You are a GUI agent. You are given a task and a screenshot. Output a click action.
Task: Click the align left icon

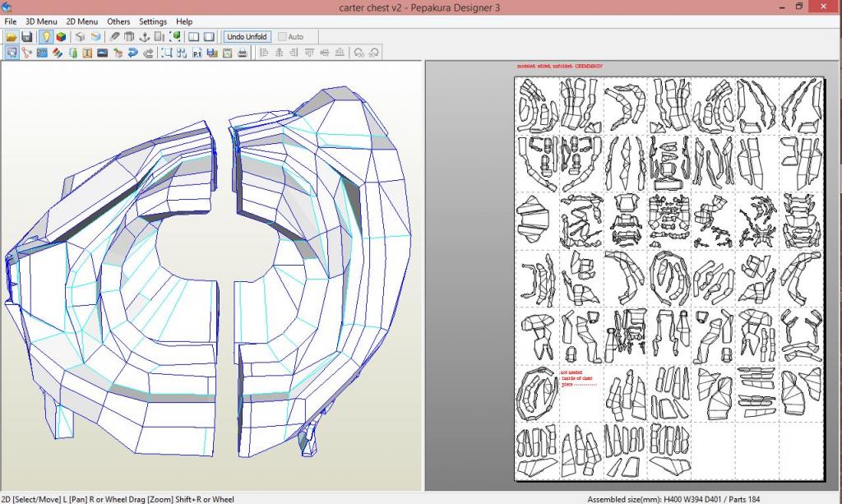pos(264,53)
